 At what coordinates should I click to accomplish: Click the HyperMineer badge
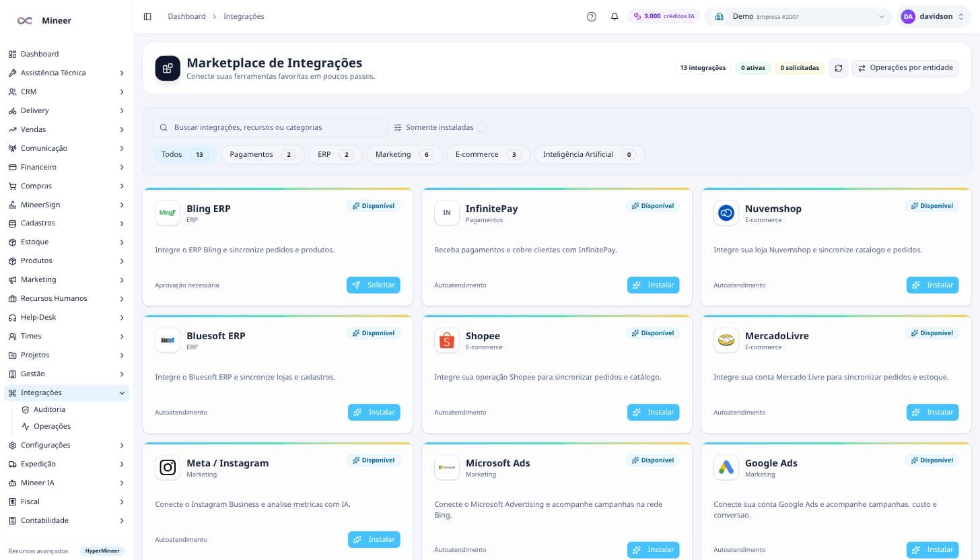coord(102,551)
